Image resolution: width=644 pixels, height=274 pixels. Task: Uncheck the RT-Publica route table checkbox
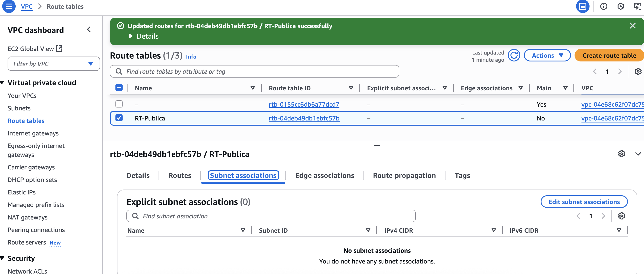tap(119, 118)
